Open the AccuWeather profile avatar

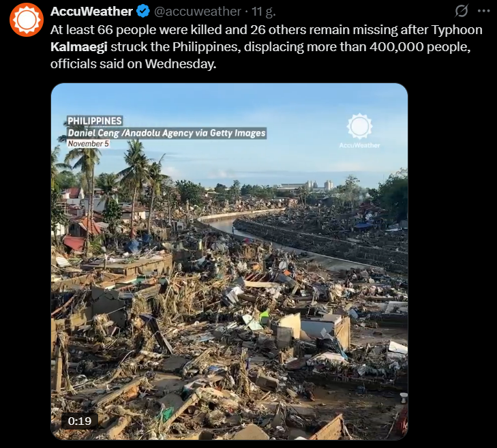27,20
